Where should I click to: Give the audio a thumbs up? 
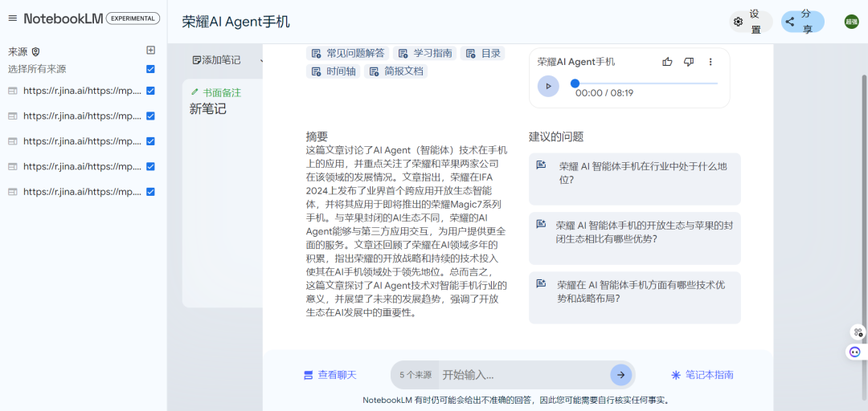tap(667, 62)
